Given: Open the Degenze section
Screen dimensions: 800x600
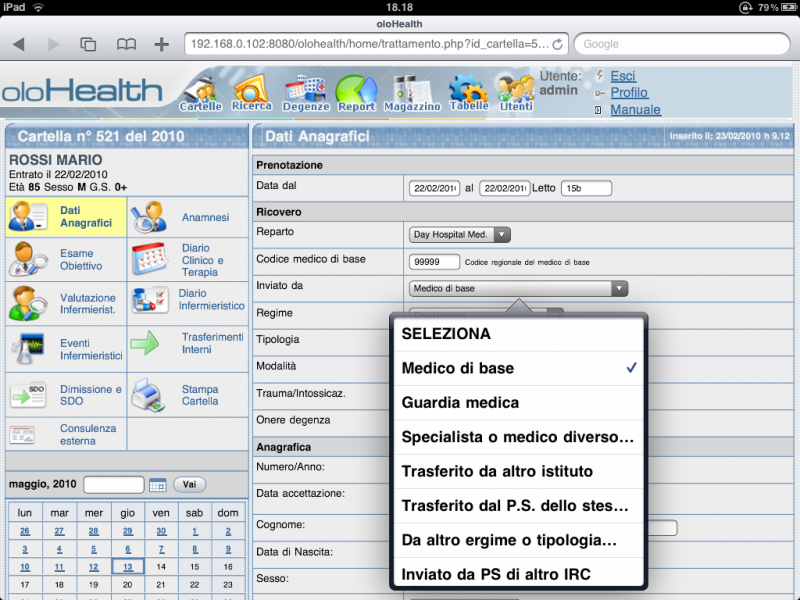Looking at the screenshot, I should click(x=306, y=90).
